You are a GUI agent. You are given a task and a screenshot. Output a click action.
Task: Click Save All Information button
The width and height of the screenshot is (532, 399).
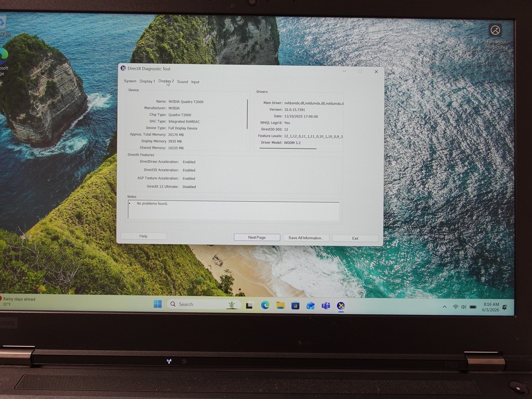[306, 238]
